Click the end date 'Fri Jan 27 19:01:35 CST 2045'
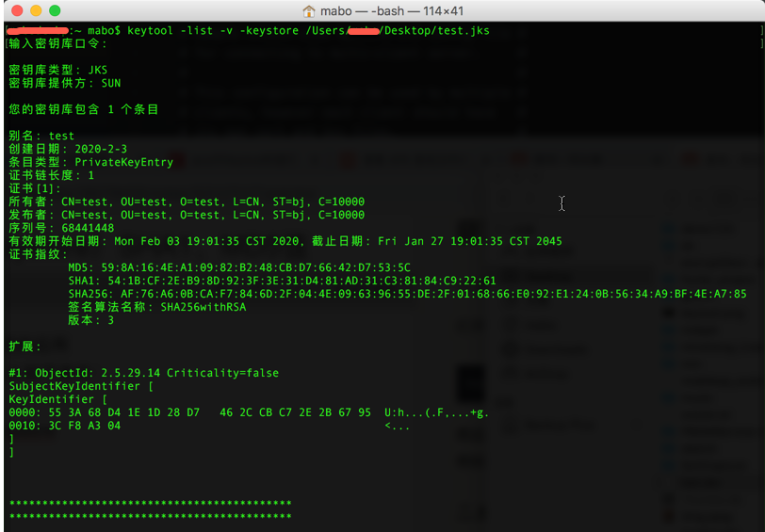The height and width of the screenshot is (532, 765). pos(470,241)
